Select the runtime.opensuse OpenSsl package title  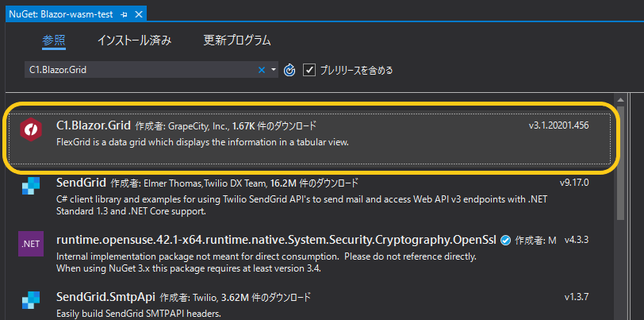point(277,240)
